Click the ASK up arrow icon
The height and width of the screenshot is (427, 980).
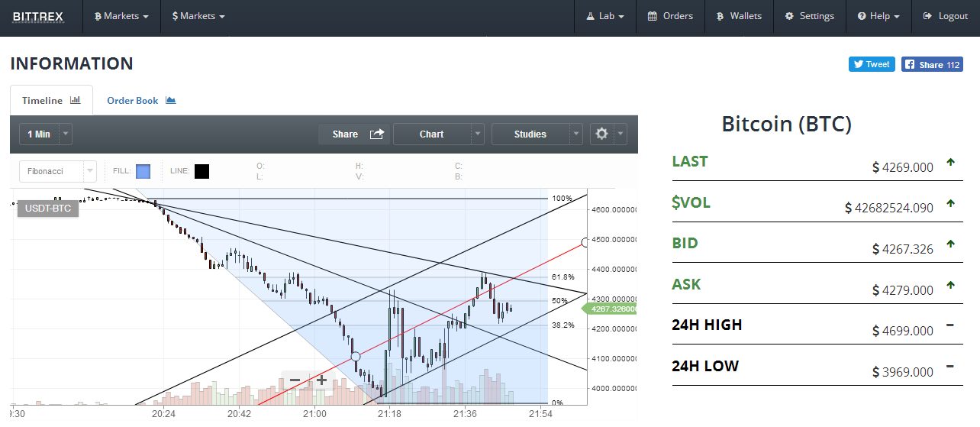pos(950,285)
